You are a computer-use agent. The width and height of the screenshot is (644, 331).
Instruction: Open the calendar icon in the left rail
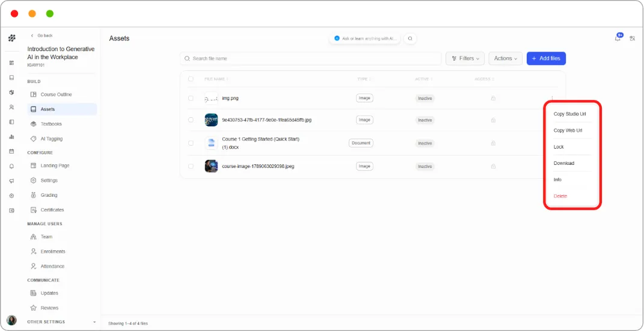tap(11, 151)
